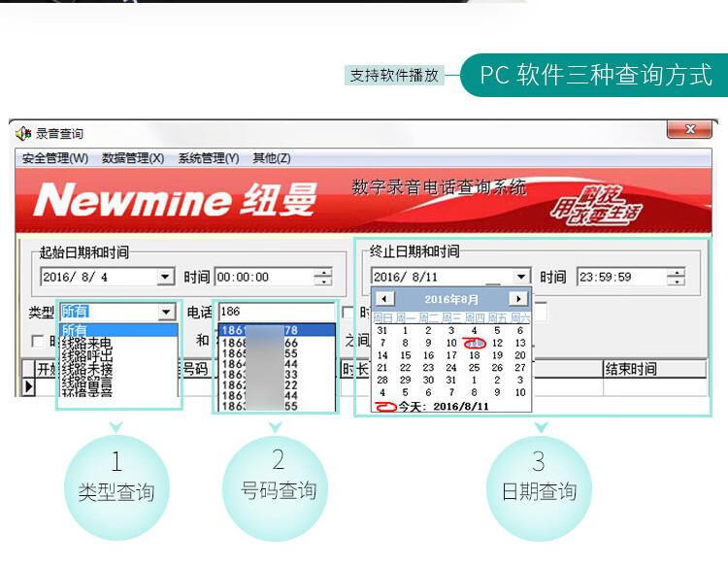Open the 系统管理(Y) menu
The width and height of the screenshot is (728, 566).
coord(208,158)
